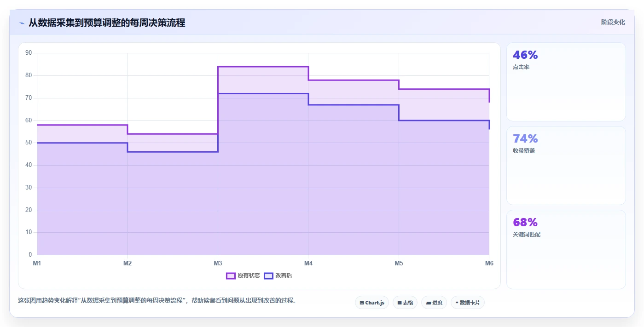Click the M3 axis label
The image size is (644, 327).
(x=218, y=264)
